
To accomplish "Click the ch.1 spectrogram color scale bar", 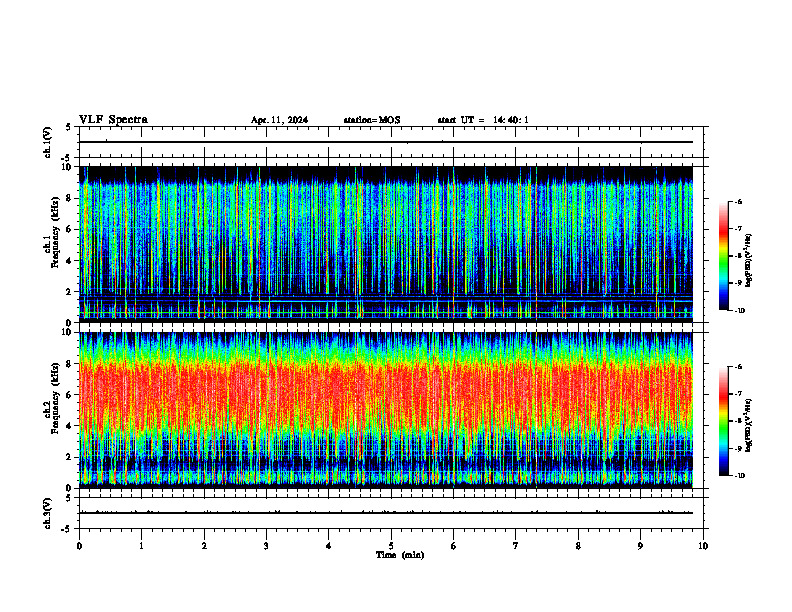I will (724, 256).
